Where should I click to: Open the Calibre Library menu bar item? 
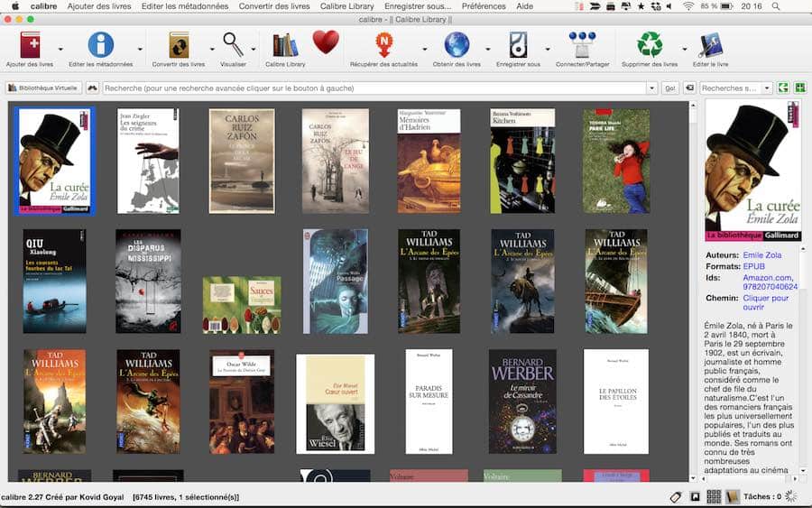tap(347, 6)
